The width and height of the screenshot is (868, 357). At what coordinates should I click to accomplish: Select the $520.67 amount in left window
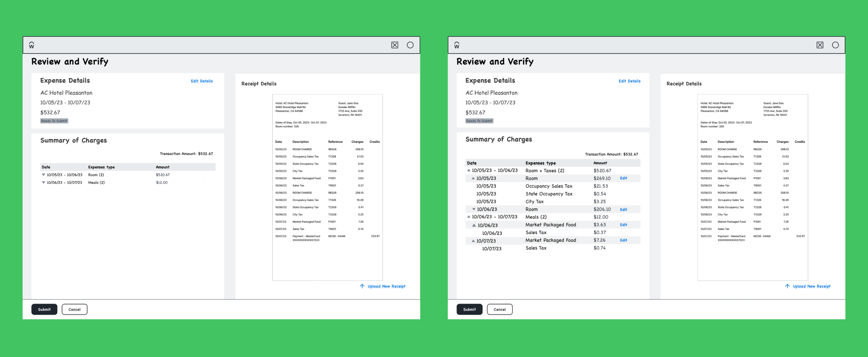[163, 175]
